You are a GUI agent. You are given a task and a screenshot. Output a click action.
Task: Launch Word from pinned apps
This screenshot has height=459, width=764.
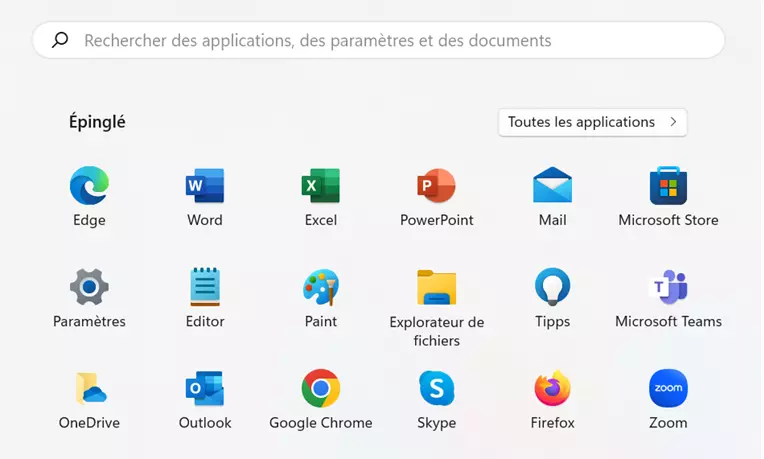205,186
